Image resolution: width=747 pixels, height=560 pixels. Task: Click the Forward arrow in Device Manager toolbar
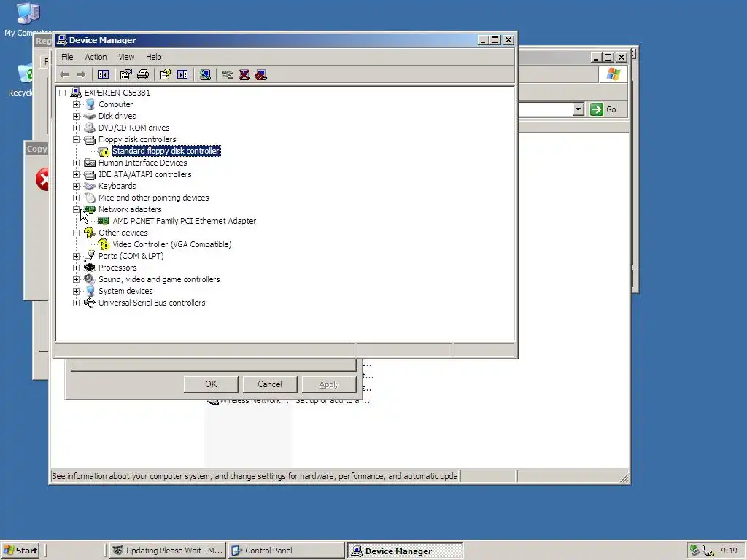coord(81,75)
